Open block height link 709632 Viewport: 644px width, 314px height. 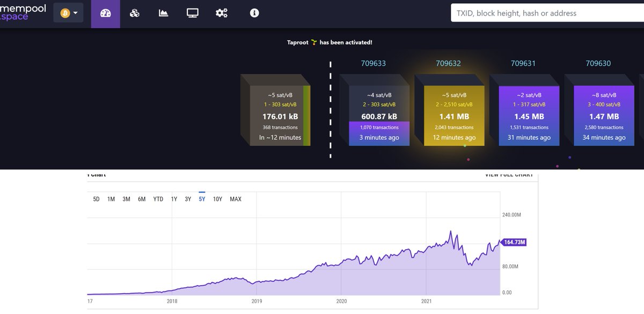(x=448, y=63)
